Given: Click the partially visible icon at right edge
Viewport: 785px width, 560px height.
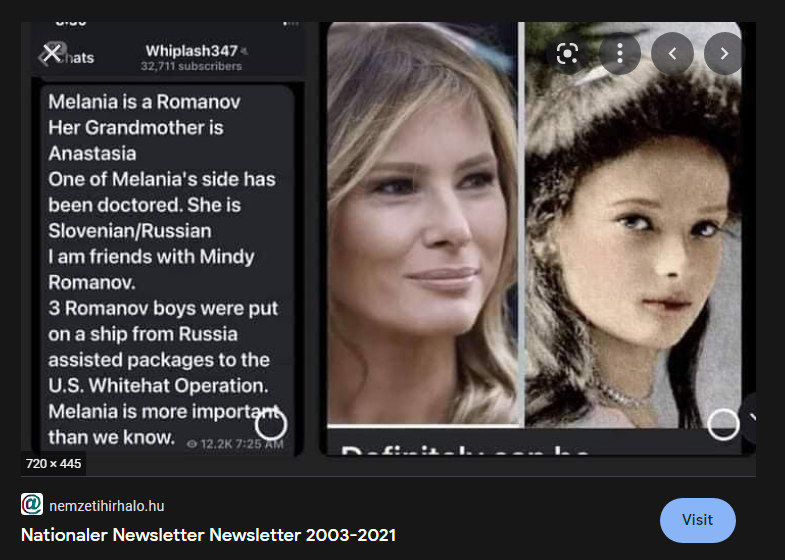Looking at the screenshot, I should [x=749, y=419].
